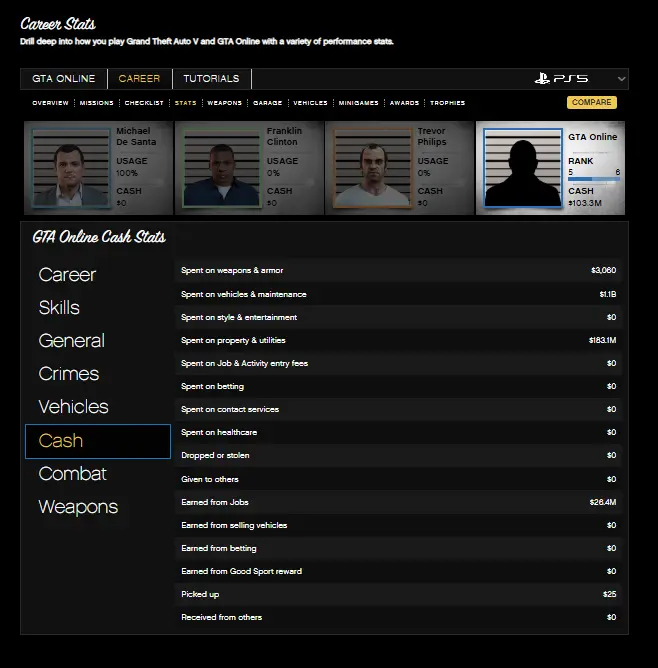658x668 pixels.
Task: Navigate to the Trophies section
Action: (x=447, y=103)
